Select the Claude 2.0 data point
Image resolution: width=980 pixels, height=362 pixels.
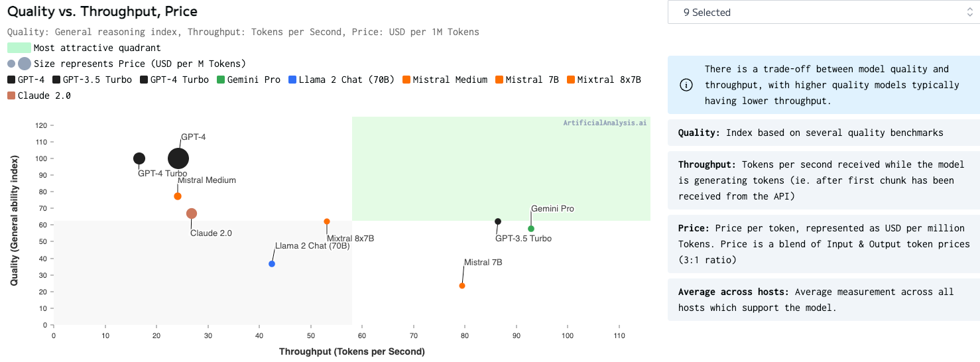pyautogui.click(x=192, y=213)
